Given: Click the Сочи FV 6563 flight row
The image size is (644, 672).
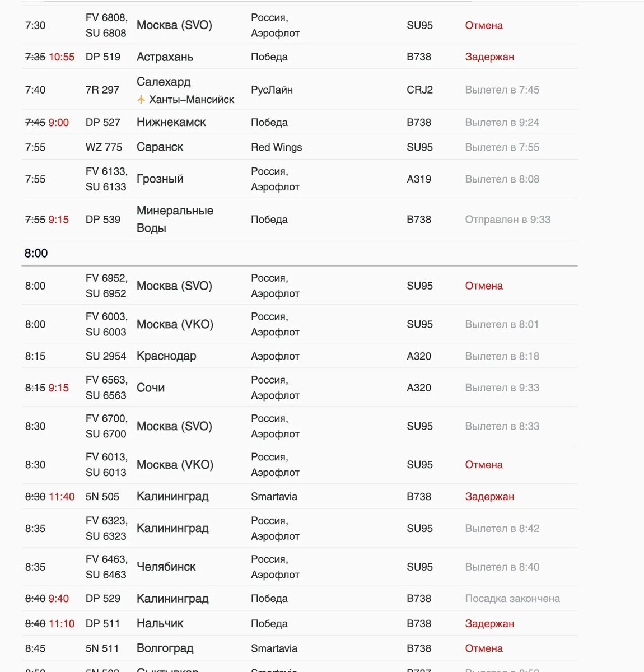Looking at the screenshot, I should (x=300, y=388).
